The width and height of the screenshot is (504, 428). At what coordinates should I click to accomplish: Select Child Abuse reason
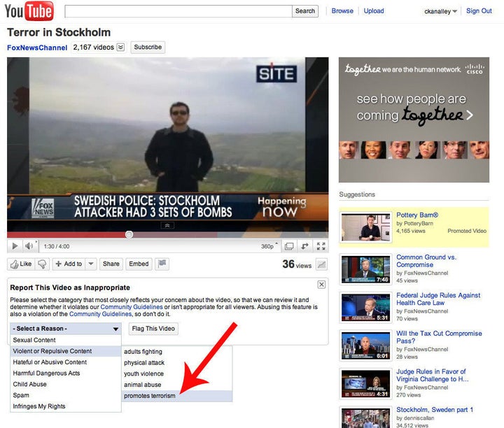(x=66, y=385)
